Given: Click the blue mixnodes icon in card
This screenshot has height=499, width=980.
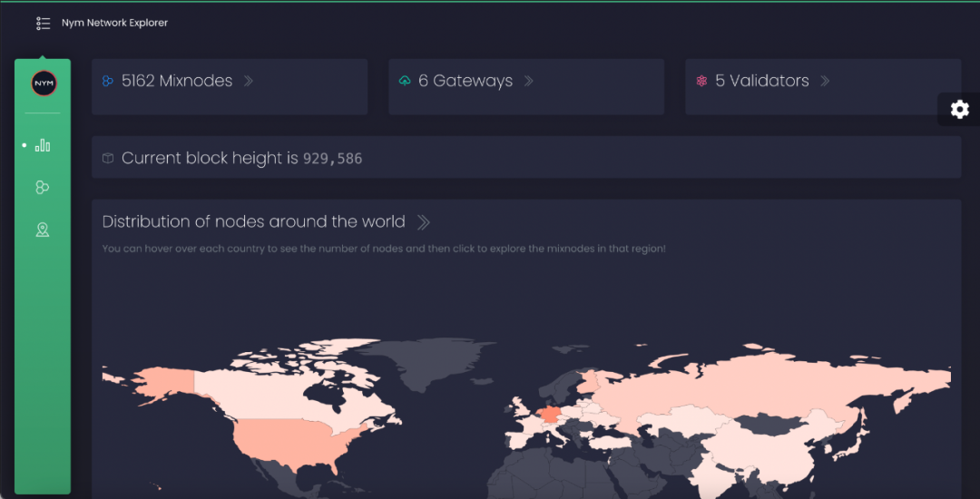Looking at the screenshot, I should [107, 81].
